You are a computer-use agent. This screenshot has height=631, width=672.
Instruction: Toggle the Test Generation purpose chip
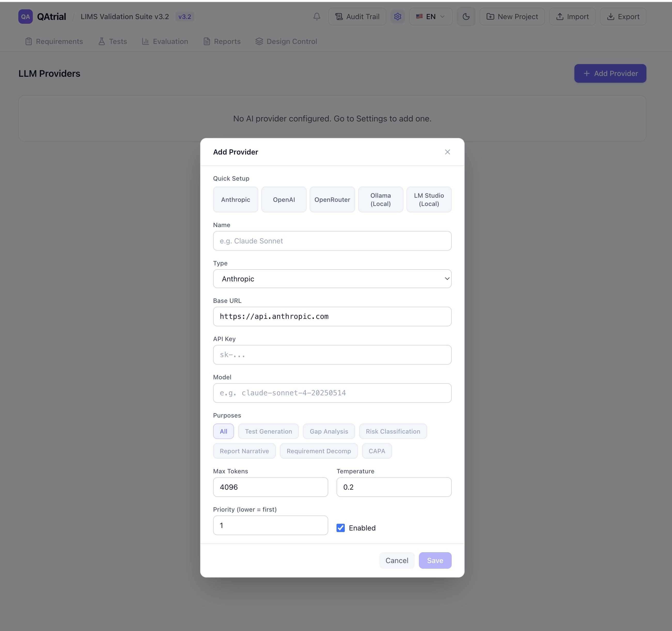tap(268, 432)
